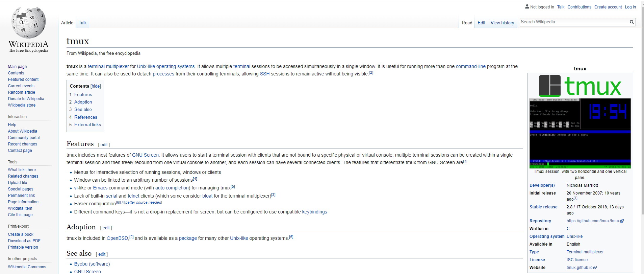Open Community portal link
The image size is (644, 274).
click(24, 138)
